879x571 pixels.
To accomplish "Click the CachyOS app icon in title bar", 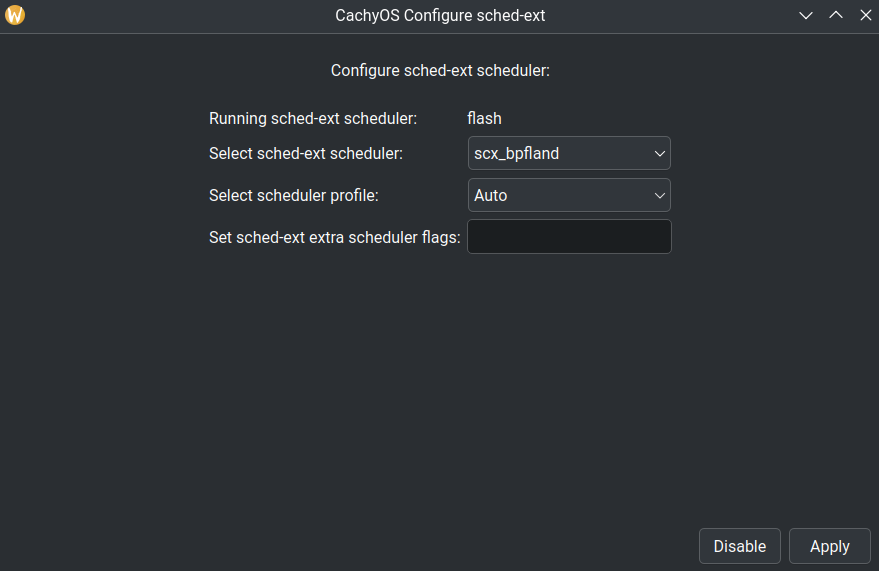I will pos(15,15).
